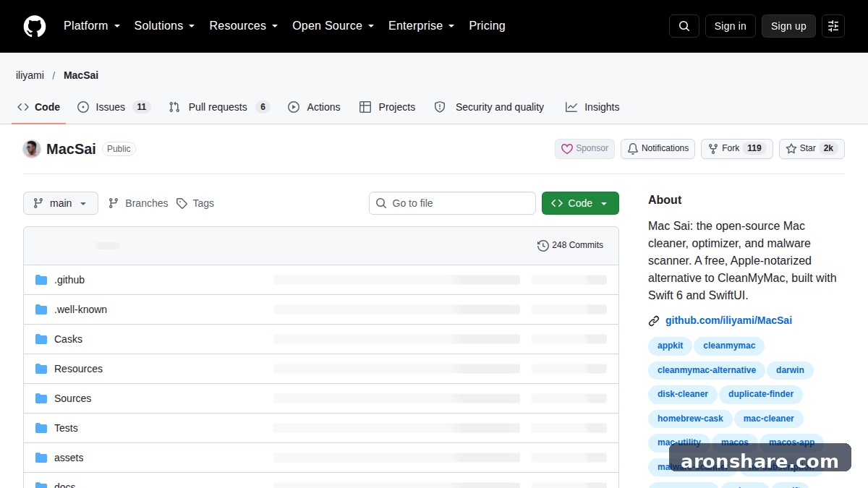Switch to the Code tab
This screenshot has height=488, width=868.
pyautogui.click(x=39, y=107)
